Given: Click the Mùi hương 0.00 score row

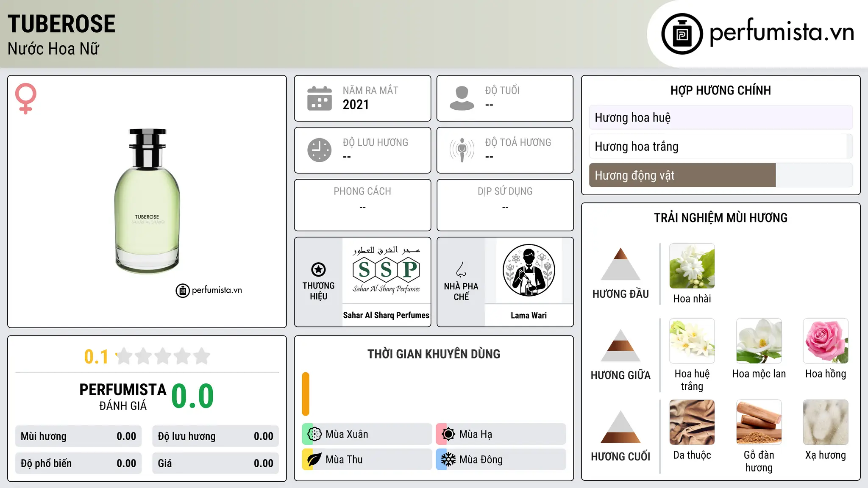Looking at the screenshot, I should (78, 436).
